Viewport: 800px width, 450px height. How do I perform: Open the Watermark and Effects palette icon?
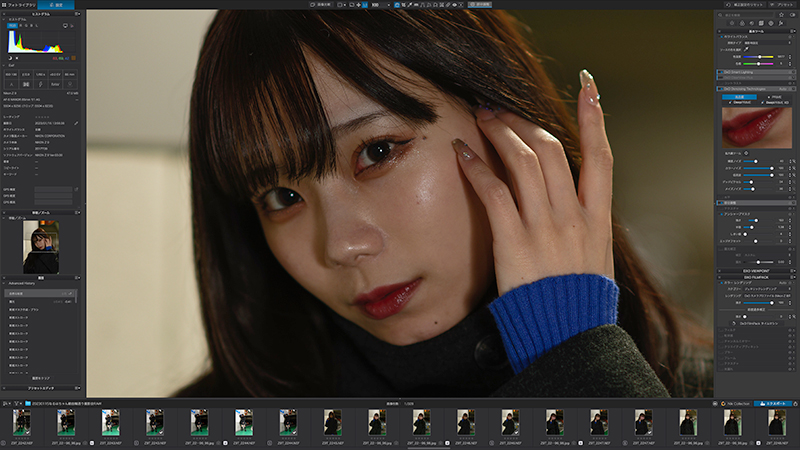(x=781, y=23)
